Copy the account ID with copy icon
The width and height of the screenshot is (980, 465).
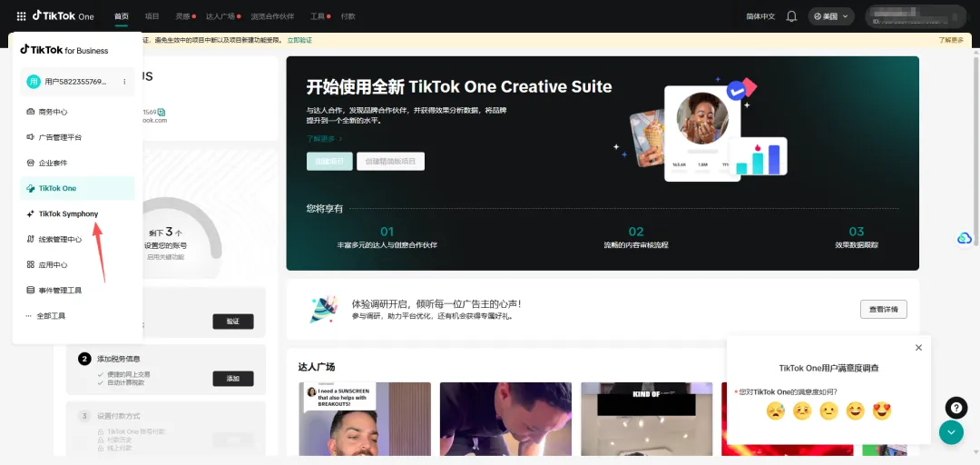162,112
